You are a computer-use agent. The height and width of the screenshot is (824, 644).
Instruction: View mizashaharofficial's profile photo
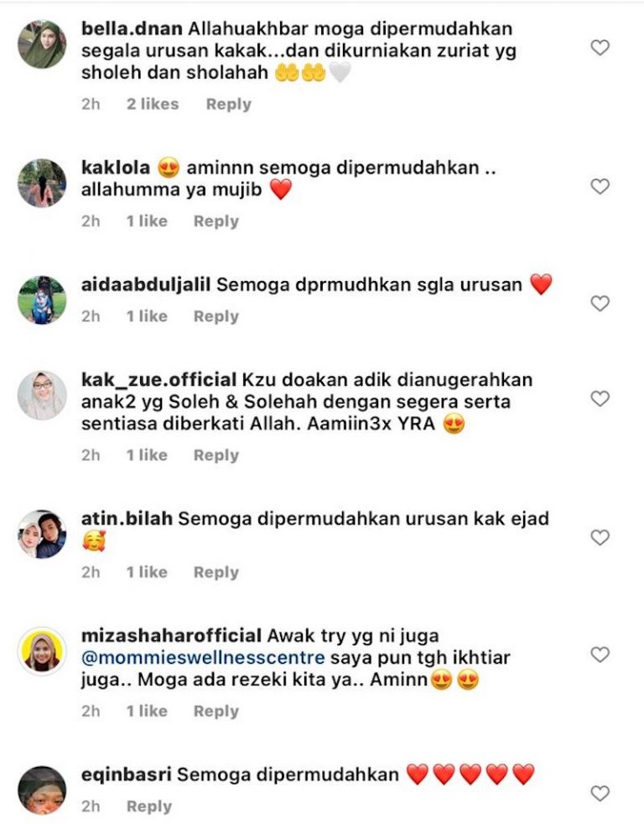[x=42, y=651]
